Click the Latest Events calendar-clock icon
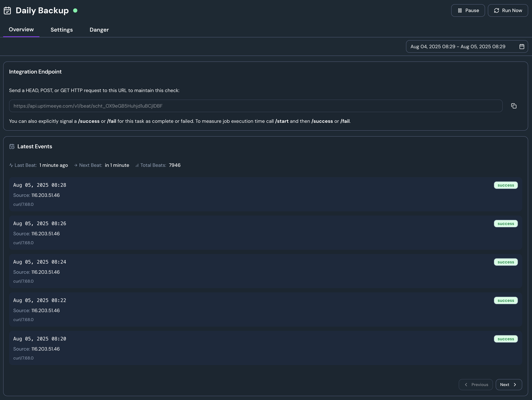 click(12, 147)
